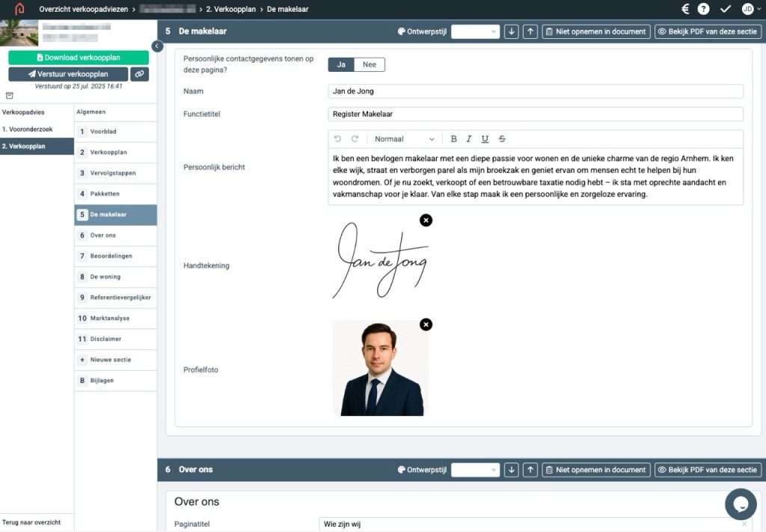Open section 10 Marktanalyse
Image resolution: width=766 pixels, height=532 pixels.
point(116,319)
